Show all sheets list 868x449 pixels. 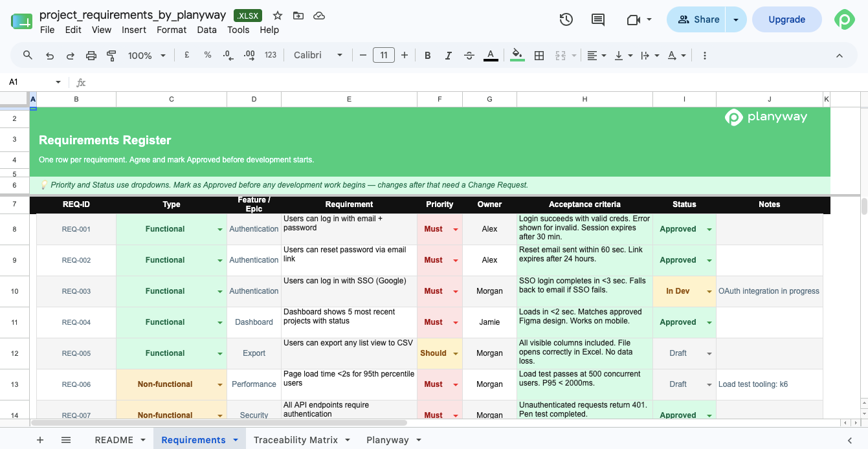(66, 440)
